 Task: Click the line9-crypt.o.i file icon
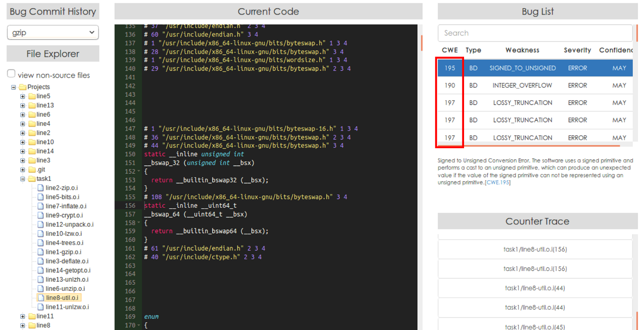point(40,215)
